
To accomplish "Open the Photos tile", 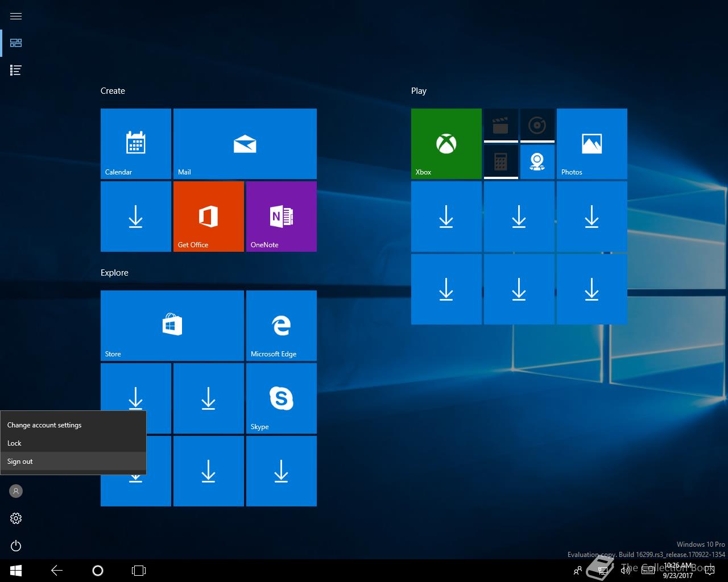I will coord(592,144).
